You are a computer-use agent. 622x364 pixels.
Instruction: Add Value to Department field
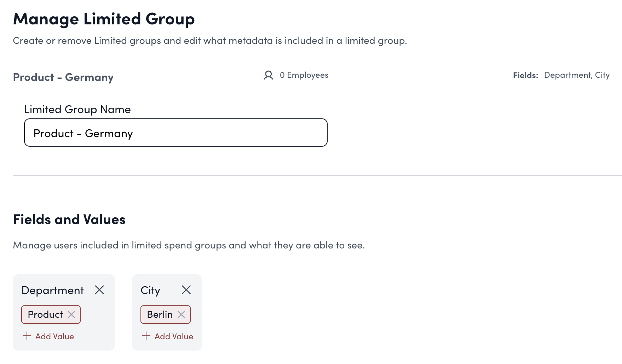54,336
